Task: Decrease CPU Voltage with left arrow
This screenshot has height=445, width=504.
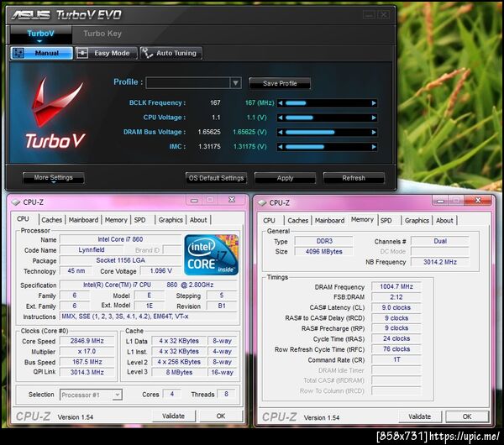Action: pos(281,118)
